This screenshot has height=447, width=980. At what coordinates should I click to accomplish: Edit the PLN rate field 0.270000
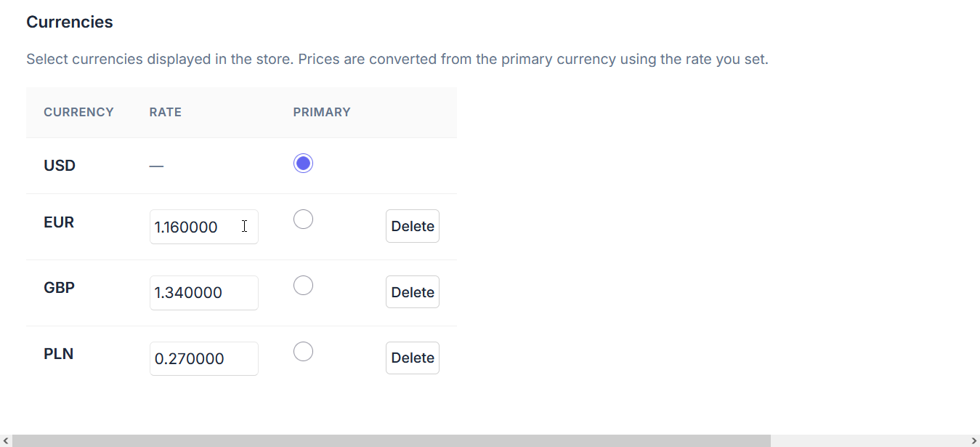click(x=204, y=358)
